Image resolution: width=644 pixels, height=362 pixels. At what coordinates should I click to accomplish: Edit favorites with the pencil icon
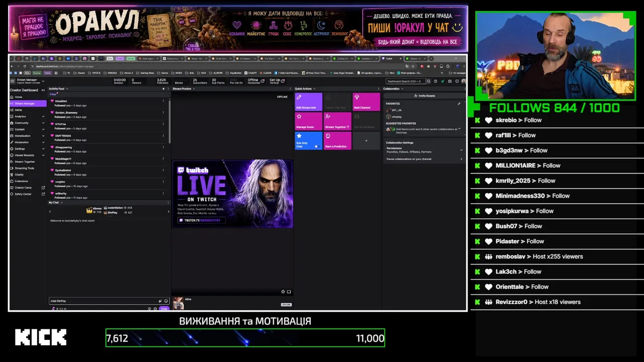pyautogui.click(x=459, y=104)
